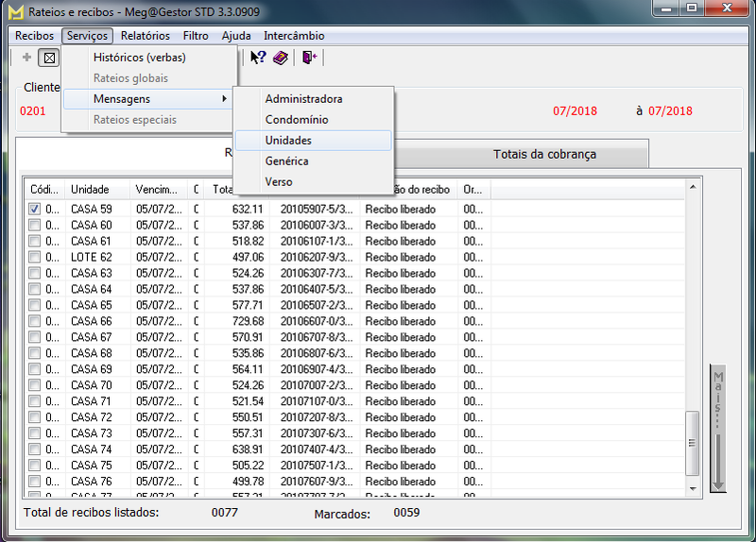
Task: Click the plus add toolbar icon
Action: pyautogui.click(x=26, y=58)
